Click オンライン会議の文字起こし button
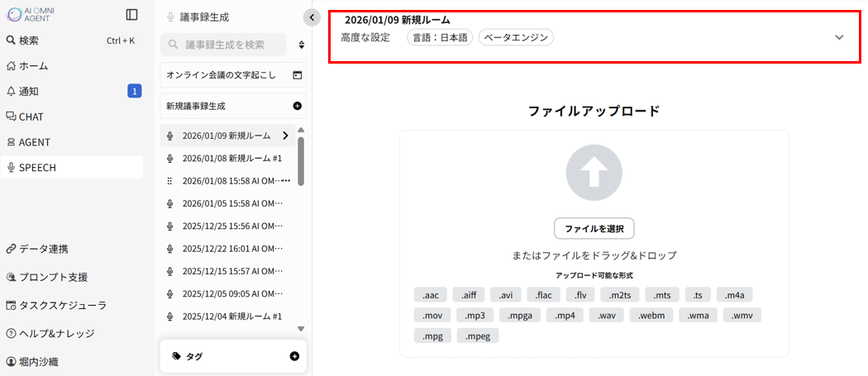 click(233, 74)
